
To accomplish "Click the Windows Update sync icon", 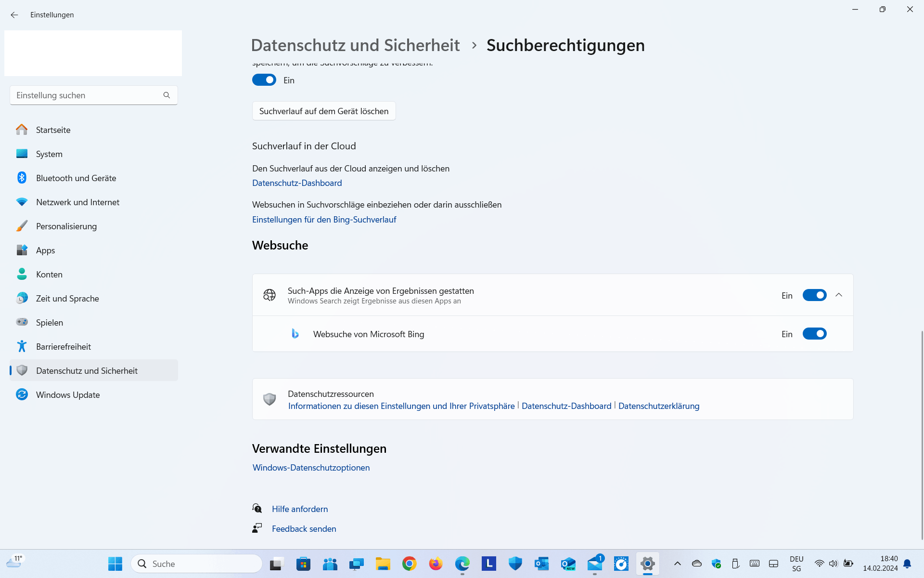I will point(22,394).
